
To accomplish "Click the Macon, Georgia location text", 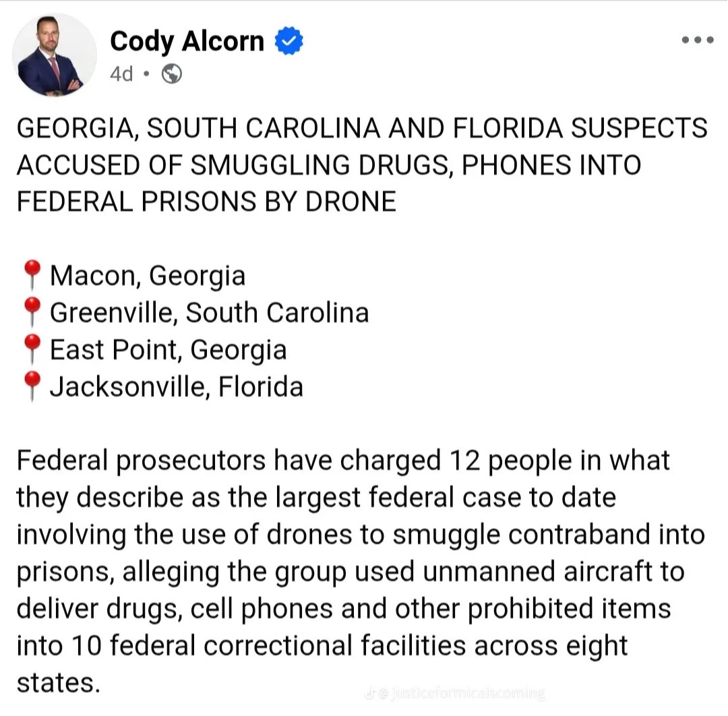I will (x=148, y=276).
